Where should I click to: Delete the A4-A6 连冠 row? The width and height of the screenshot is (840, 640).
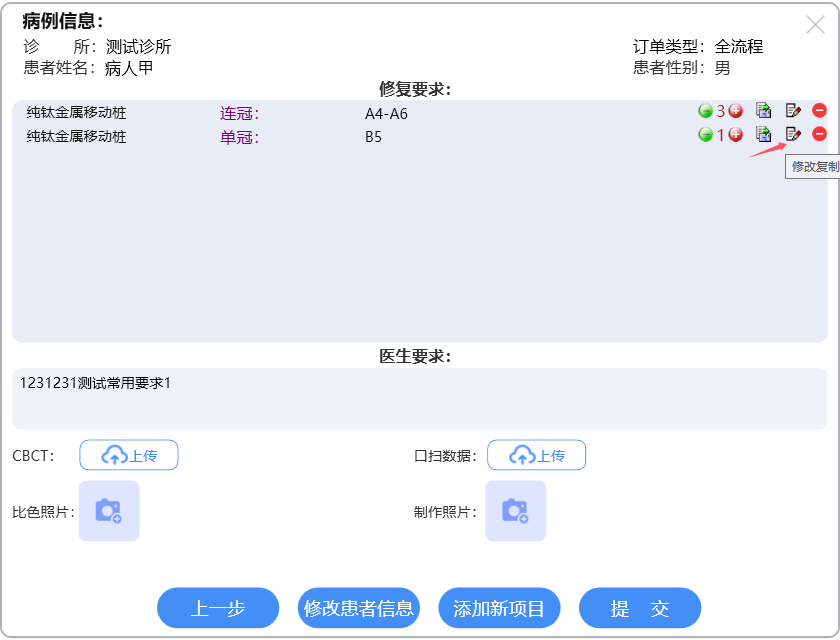[820, 110]
